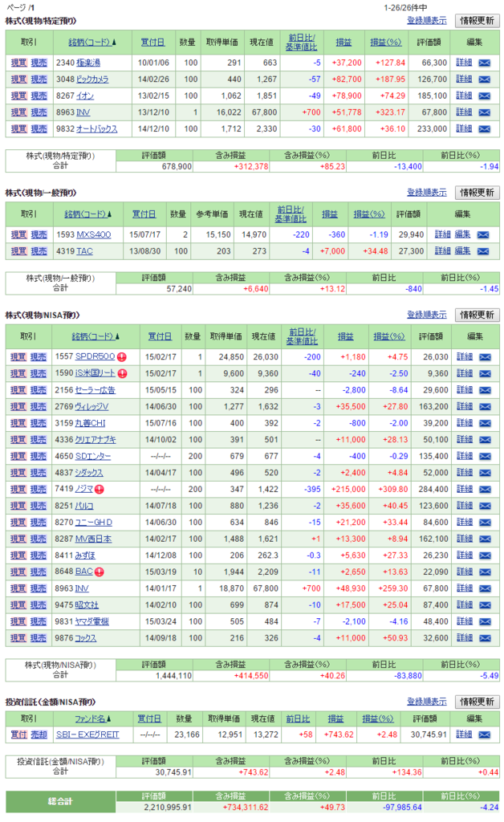
Task: Click the envelope icon for 9832 オートバックス
Action: [x=485, y=129]
